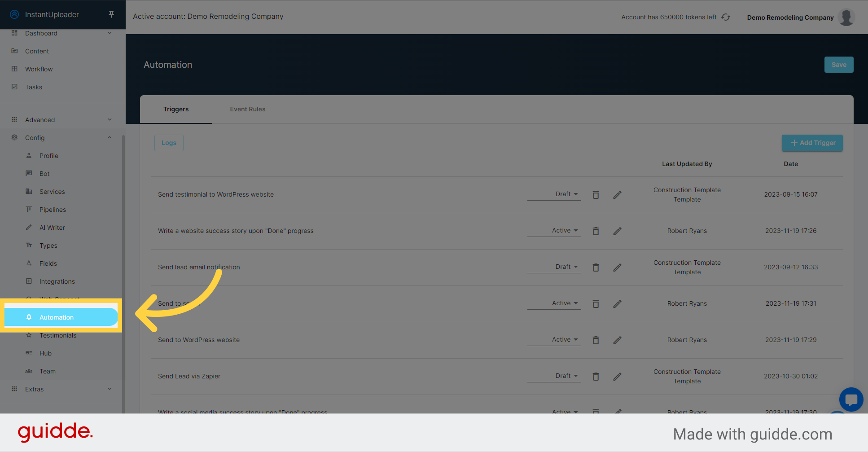The width and height of the screenshot is (868, 452).
Task: Open the automation Logs
Action: 169,143
